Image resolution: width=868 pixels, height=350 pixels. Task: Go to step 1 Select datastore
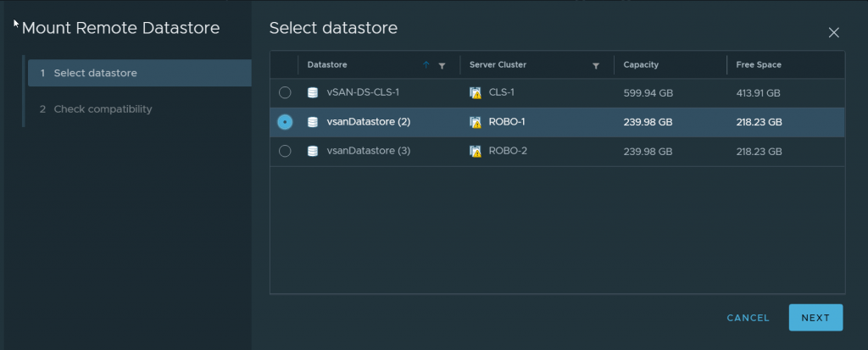95,73
